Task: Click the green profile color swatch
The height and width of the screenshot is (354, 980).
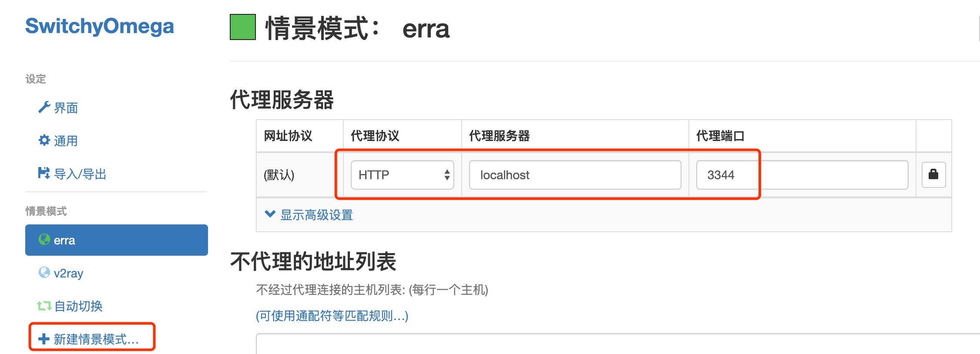Action: coord(243,27)
